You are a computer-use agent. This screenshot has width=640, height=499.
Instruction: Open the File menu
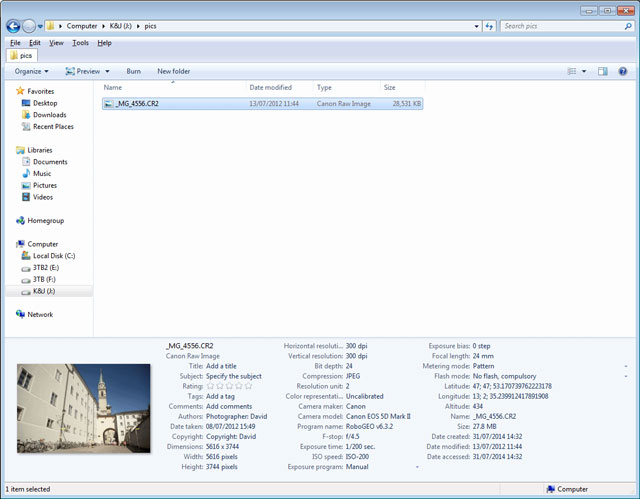(15, 43)
